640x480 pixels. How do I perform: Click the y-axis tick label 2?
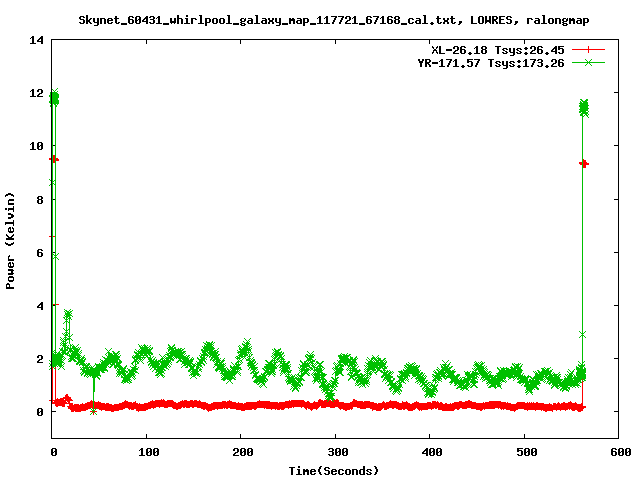coord(40,359)
